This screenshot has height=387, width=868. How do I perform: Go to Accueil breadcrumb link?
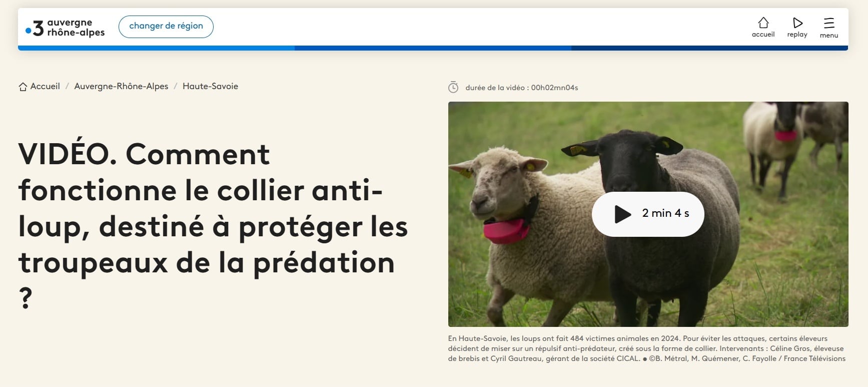click(45, 86)
